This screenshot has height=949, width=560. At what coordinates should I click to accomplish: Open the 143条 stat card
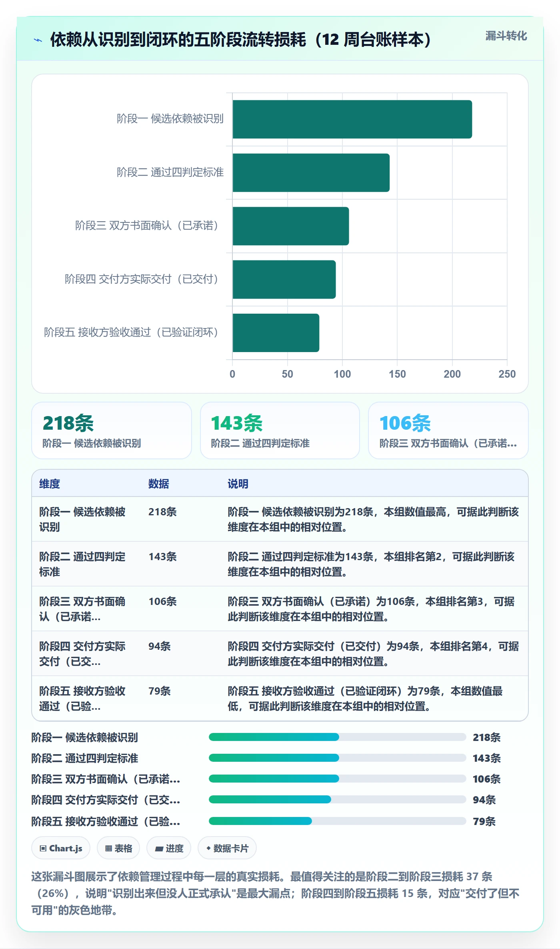(x=280, y=430)
